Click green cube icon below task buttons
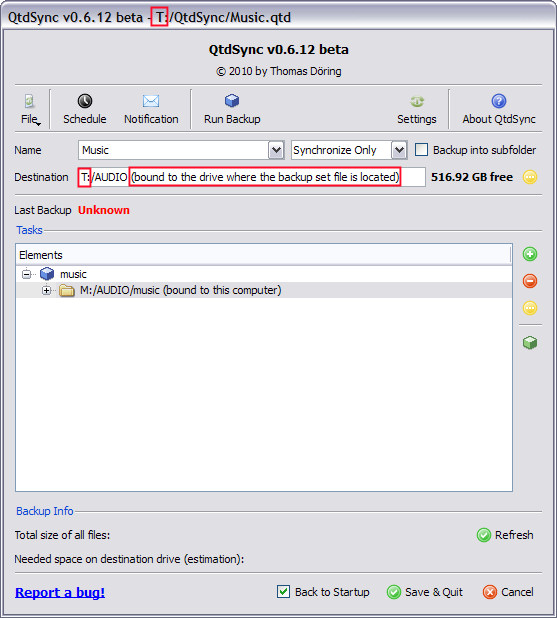This screenshot has width=557, height=618. 530,343
